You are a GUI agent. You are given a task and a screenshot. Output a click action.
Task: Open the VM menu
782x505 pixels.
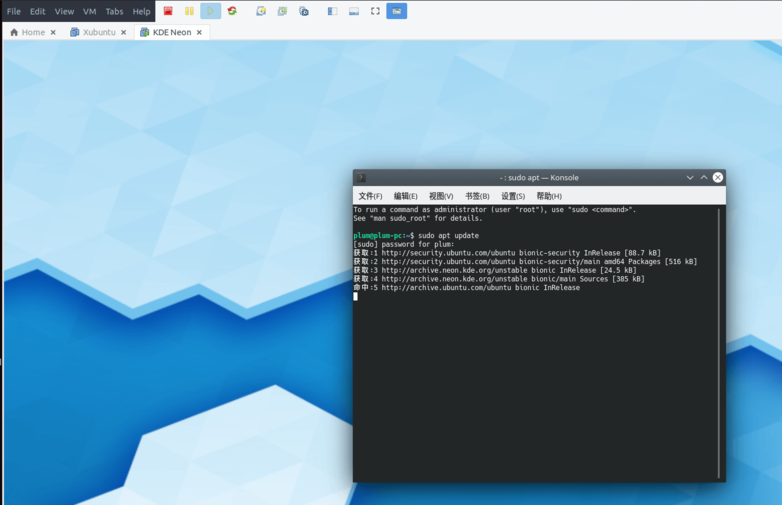pyautogui.click(x=90, y=11)
